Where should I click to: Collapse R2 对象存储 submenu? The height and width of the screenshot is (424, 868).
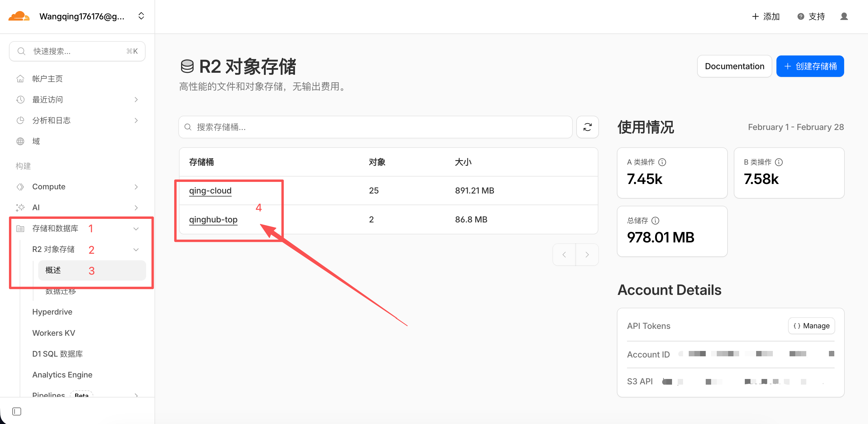pos(136,250)
